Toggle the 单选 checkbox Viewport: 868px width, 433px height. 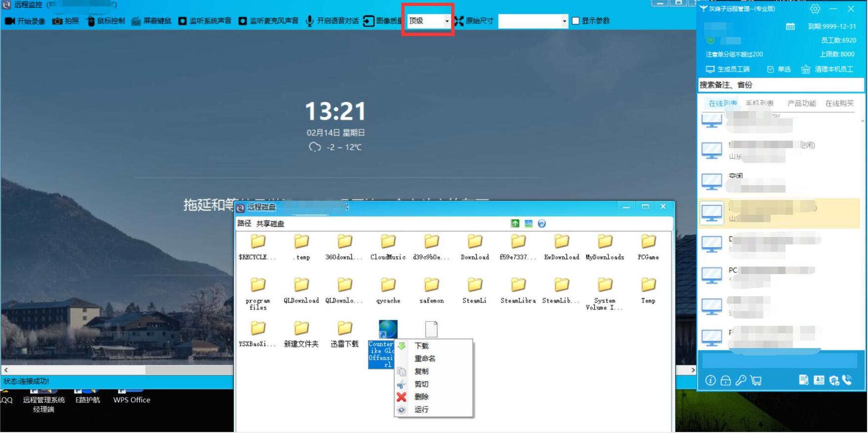[x=770, y=70]
